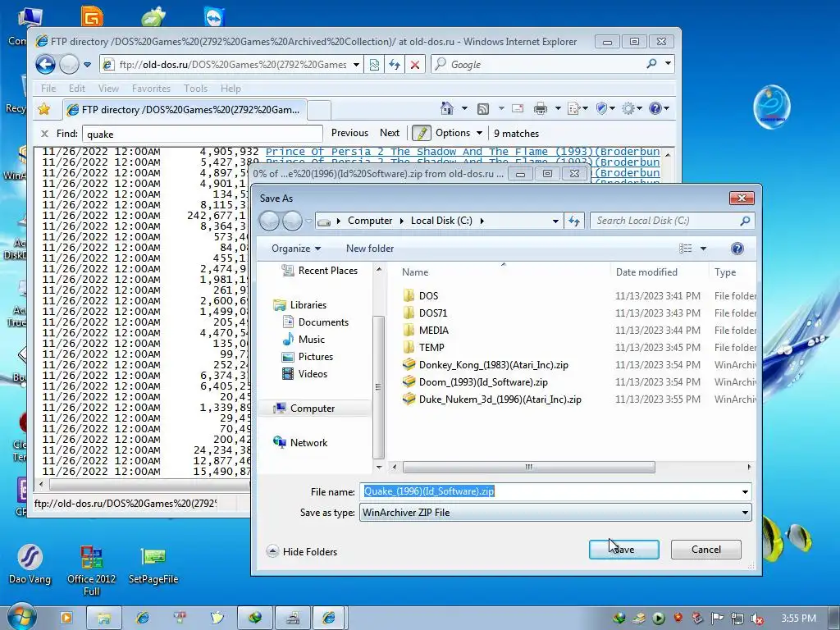The height and width of the screenshot is (630, 840).
Task: Click the Google search magnifier icon
Action: tap(651, 64)
